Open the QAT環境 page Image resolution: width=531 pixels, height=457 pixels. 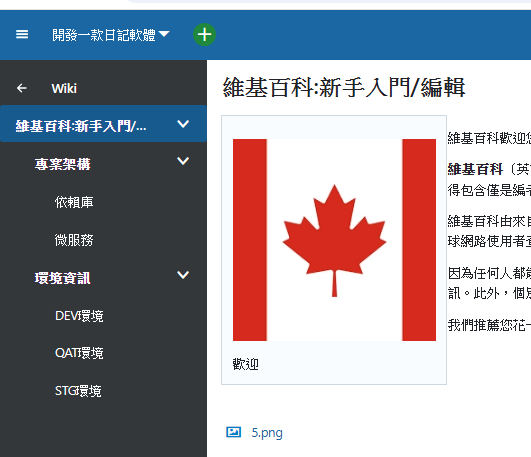point(79,353)
